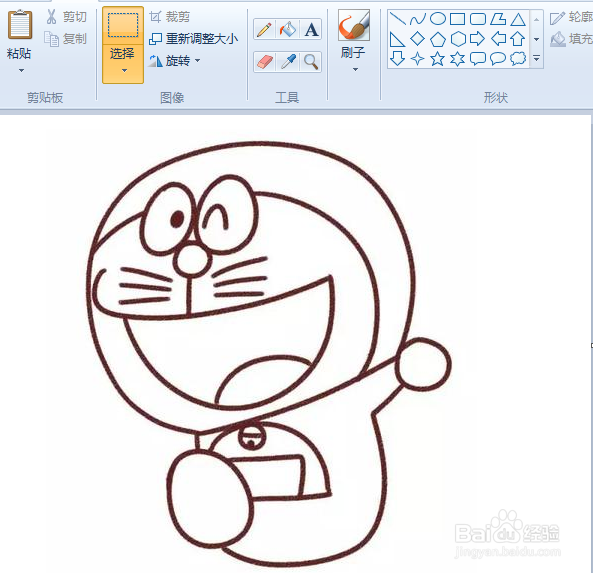Open Resize (重新调整大小) dialog
593x573 pixels.
pos(193,39)
